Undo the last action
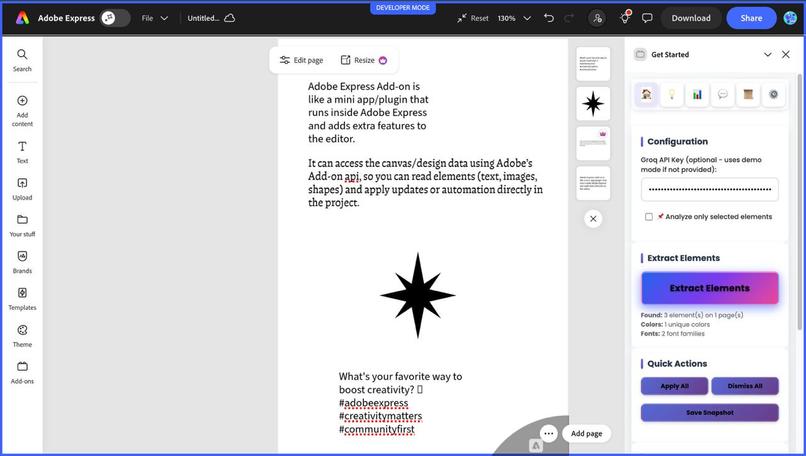The width and height of the screenshot is (806, 456). [549, 18]
